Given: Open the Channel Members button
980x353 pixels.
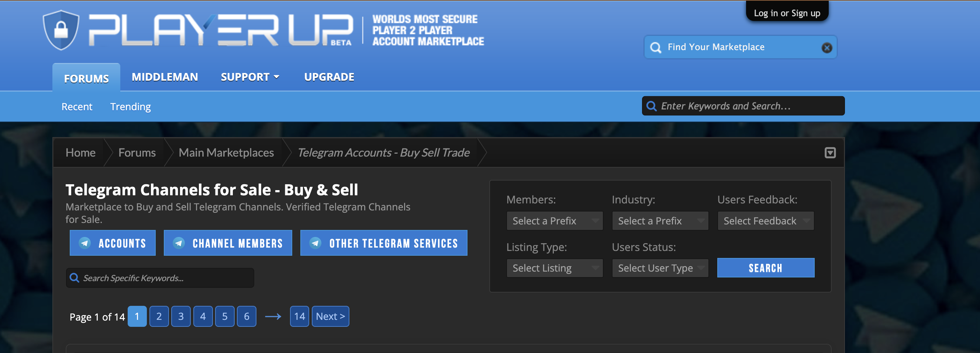Looking at the screenshot, I should 228,243.
